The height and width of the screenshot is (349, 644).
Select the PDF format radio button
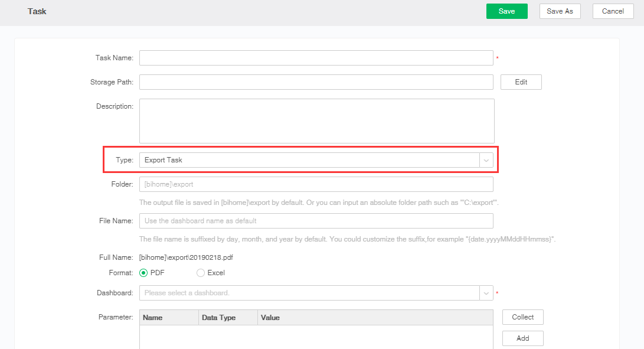[x=143, y=273]
